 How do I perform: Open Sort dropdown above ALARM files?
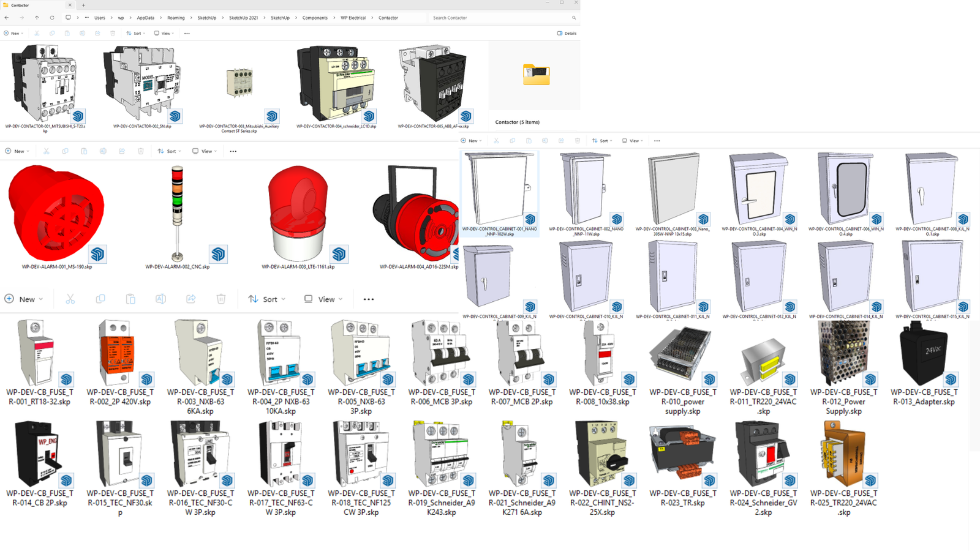click(170, 151)
